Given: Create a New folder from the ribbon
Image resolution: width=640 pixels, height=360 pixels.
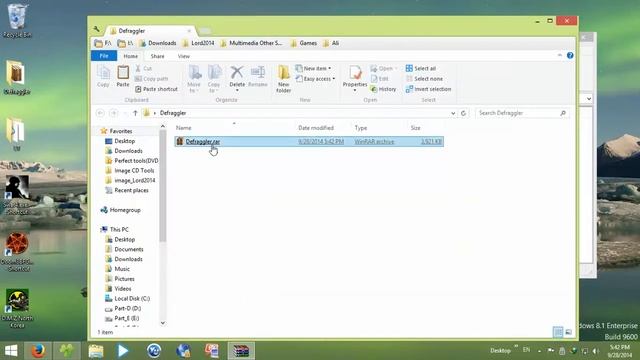Looking at the screenshot, I should pos(283,78).
